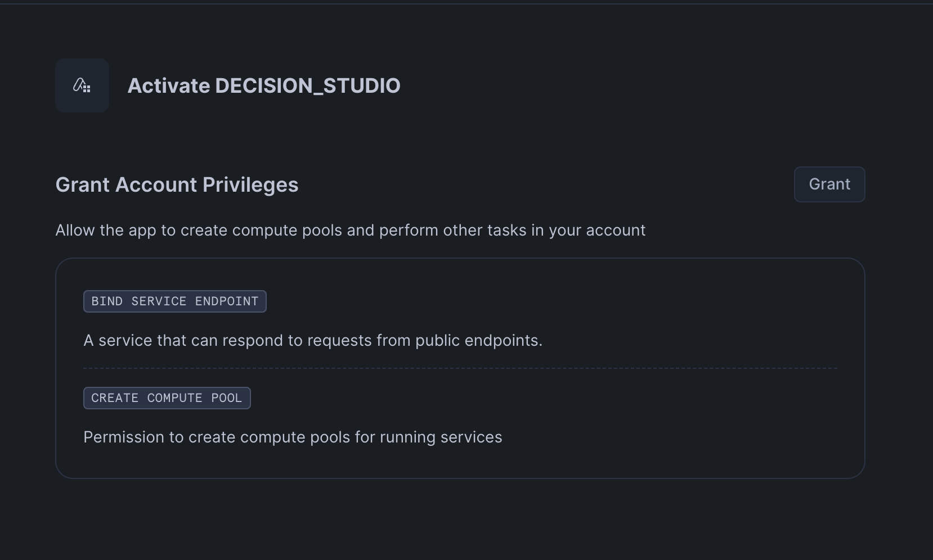Click the compute pools permission description text

(x=293, y=437)
